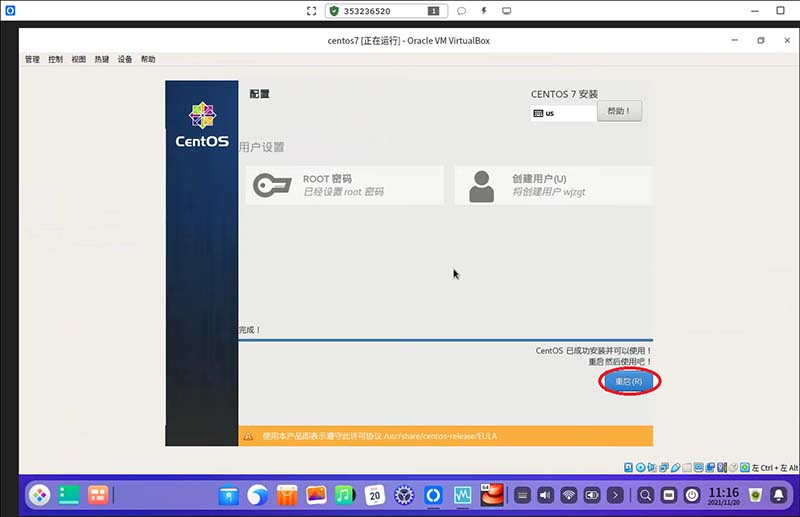The width and height of the screenshot is (800, 517).
Task: Click the mouse integration status icon
Action: (733, 467)
